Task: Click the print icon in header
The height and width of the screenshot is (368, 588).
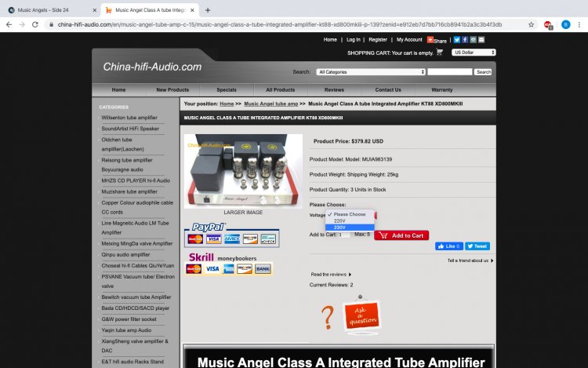Action: click(x=474, y=39)
